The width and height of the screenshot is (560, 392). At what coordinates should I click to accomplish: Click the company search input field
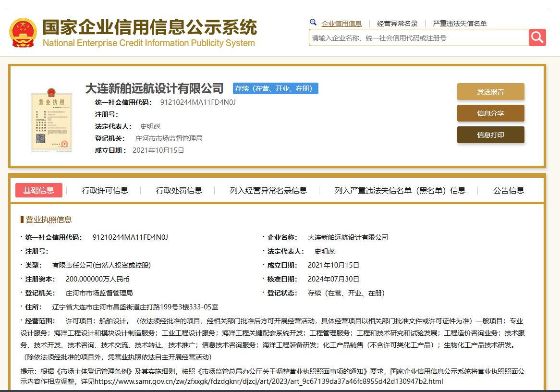point(418,37)
